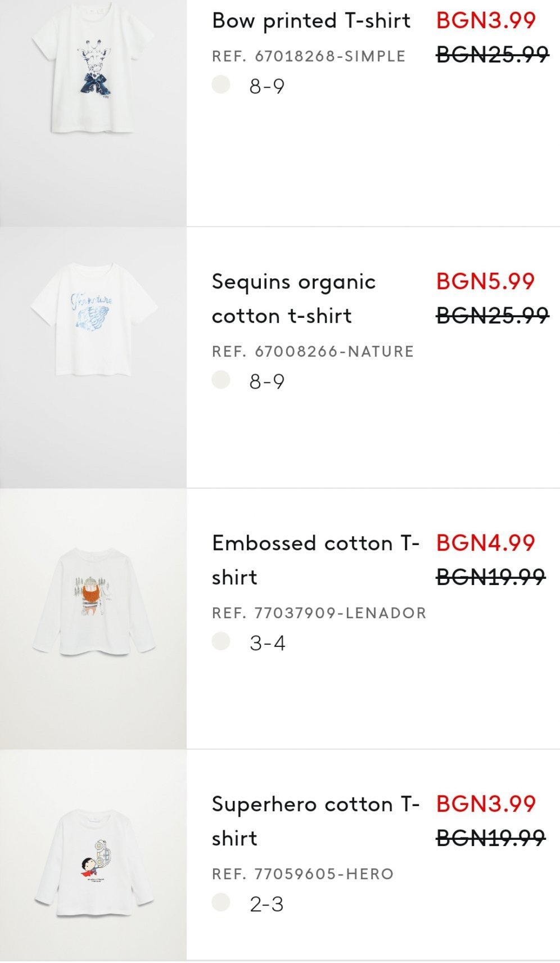Click REF. 77059605-HERO reference text
Viewport: 560px width, 963px height.
click(x=302, y=874)
